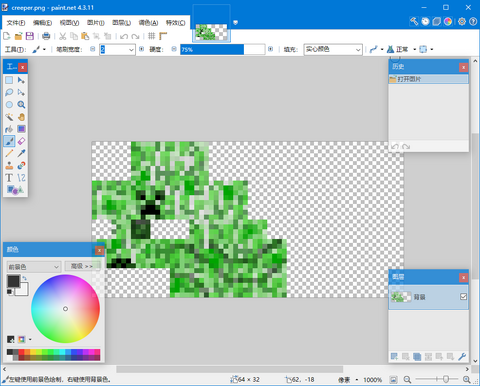The height and width of the screenshot is (386, 480).
Task: Open the fill style dropdown
Action: click(x=333, y=50)
